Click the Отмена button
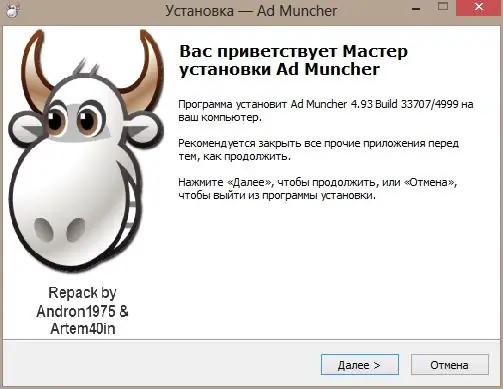The width and height of the screenshot is (503, 389). point(449,365)
